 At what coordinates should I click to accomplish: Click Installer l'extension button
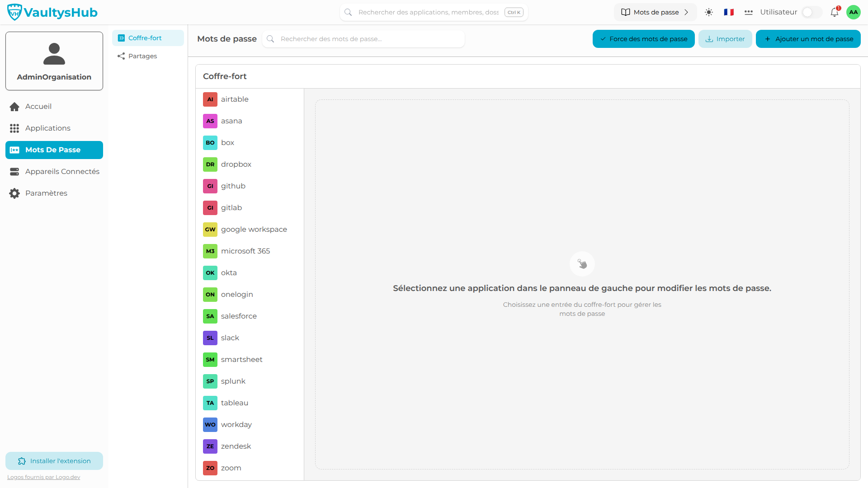point(54,461)
